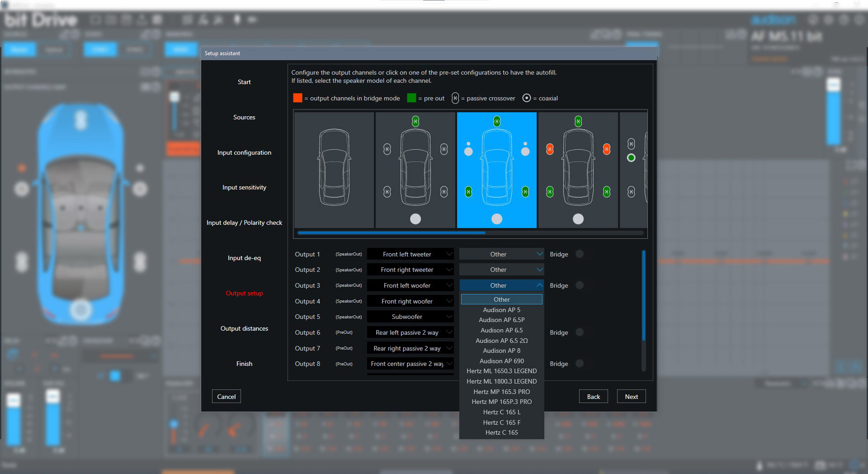Select Hertz C 165 at list bottom
The width and height of the screenshot is (868, 474).
(501, 432)
